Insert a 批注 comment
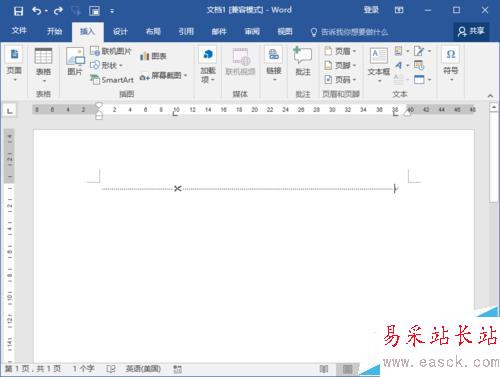This screenshot has width=500, height=377. coord(302,62)
